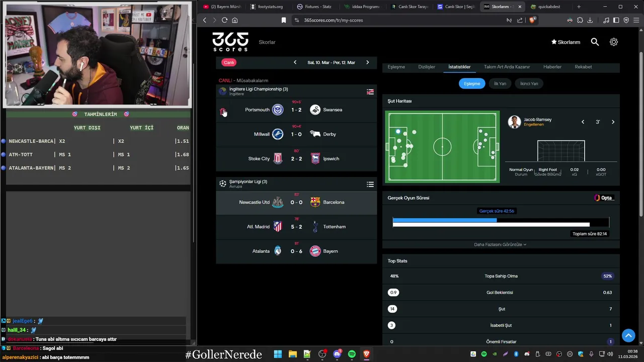
Task: Switch to the Eşleşme details tab
Action: click(396, 67)
